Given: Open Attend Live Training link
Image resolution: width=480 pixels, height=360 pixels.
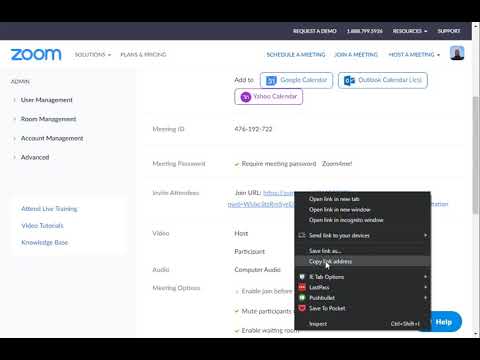Looking at the screenshot, I should [49, 209].
